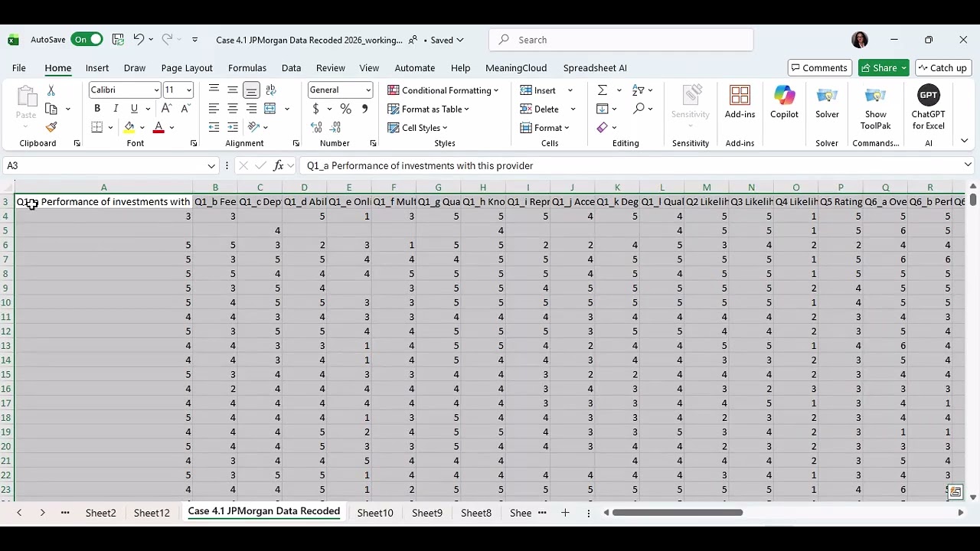The height and width of the screenshot is (551, 980).
Task: Click the Orientation icon
Action: (x=254, y=127)
